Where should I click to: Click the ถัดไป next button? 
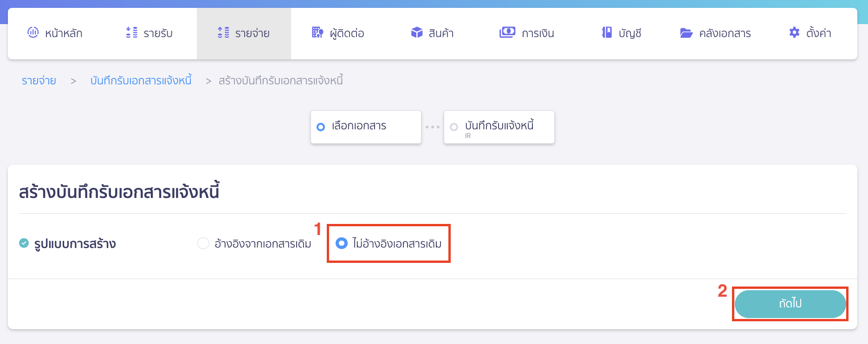(790, 304)
